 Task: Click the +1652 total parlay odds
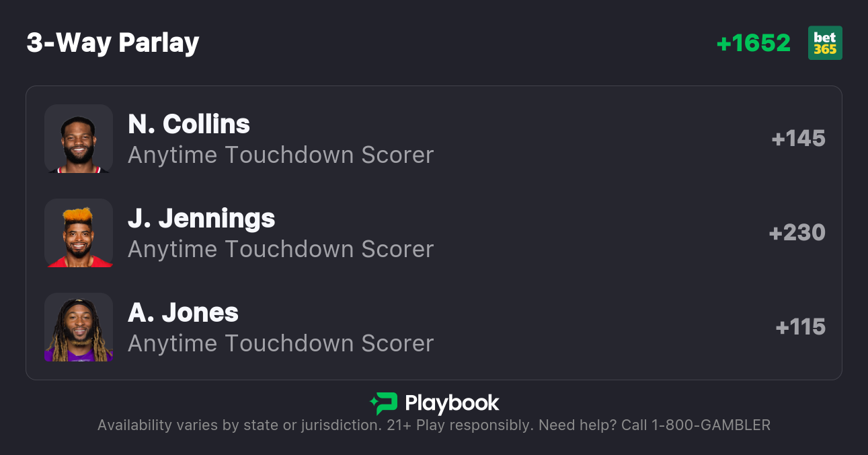coord(753,43)
